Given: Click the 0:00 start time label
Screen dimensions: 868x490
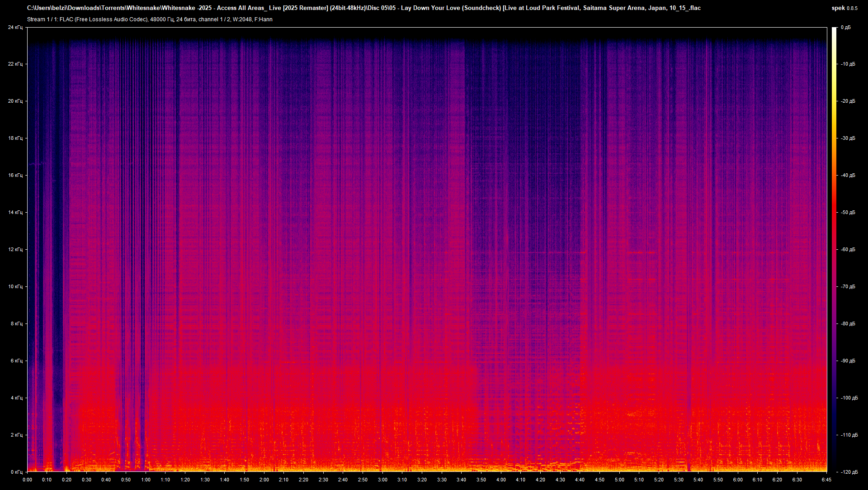Looking at the screenshot, I should 27,480.
